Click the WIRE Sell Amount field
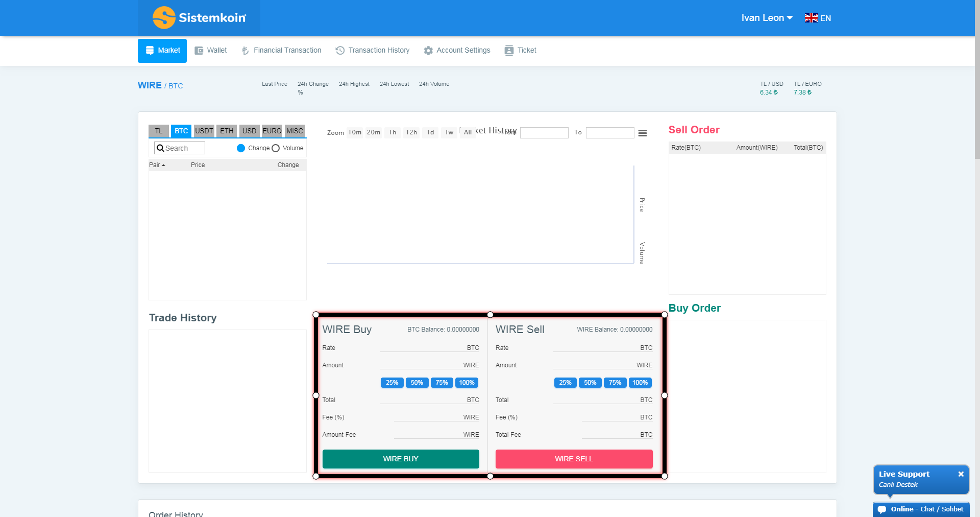This screenshot has width=980, height=517. (603, 365)
